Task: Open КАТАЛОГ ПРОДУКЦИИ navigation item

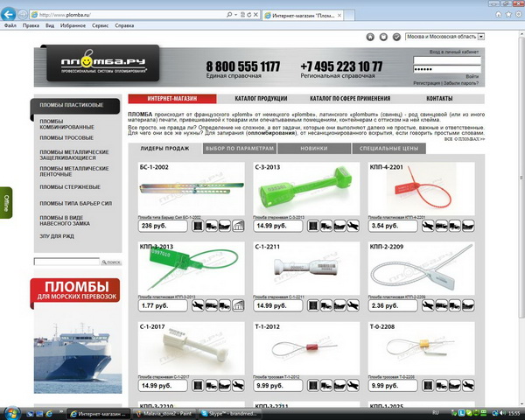Action: [261, 99]
